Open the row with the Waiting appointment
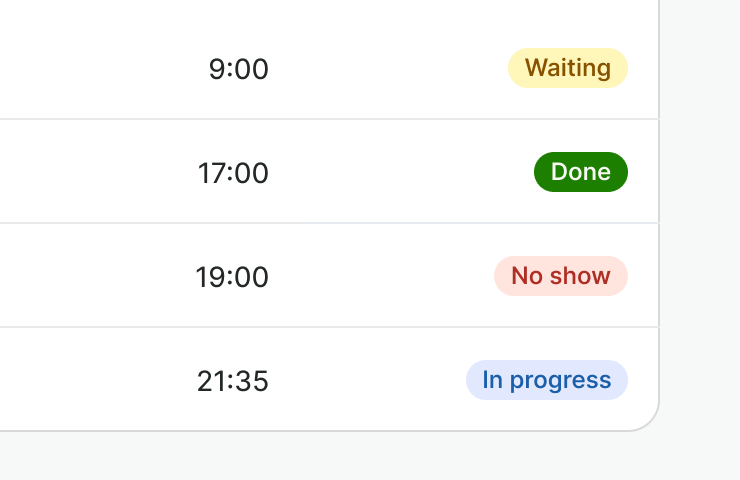Screen dimensions: 740x480 pyautogui.click(x=329, y=68)
